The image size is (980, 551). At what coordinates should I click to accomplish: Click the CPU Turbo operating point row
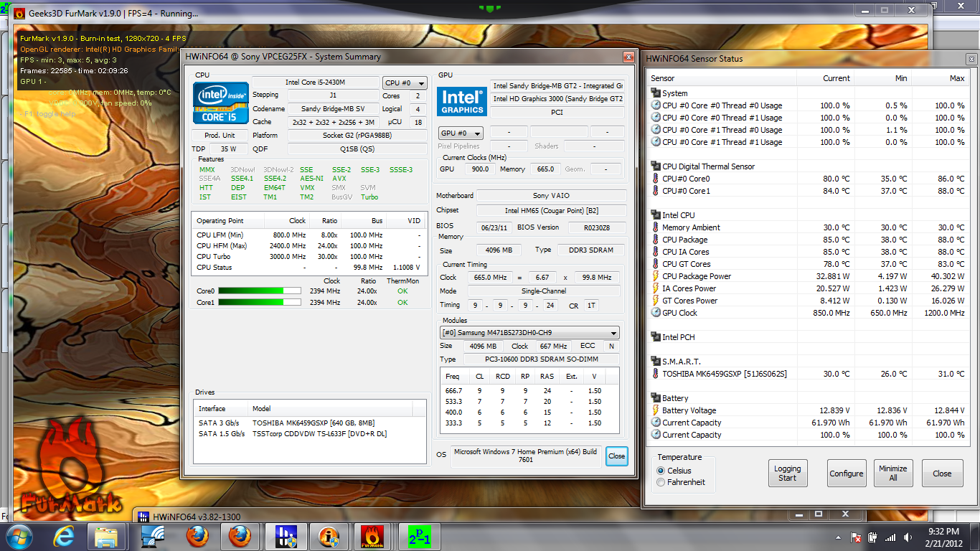[x=309, y=257]
